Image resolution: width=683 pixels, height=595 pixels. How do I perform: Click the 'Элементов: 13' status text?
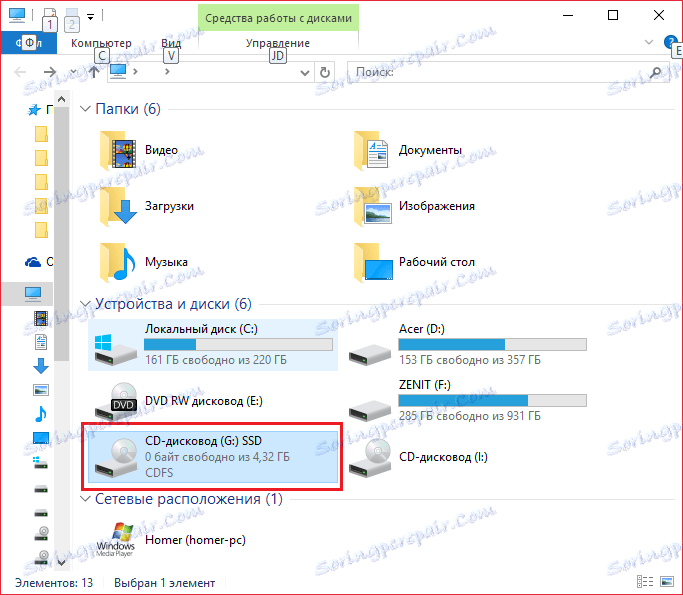(54, 583)
